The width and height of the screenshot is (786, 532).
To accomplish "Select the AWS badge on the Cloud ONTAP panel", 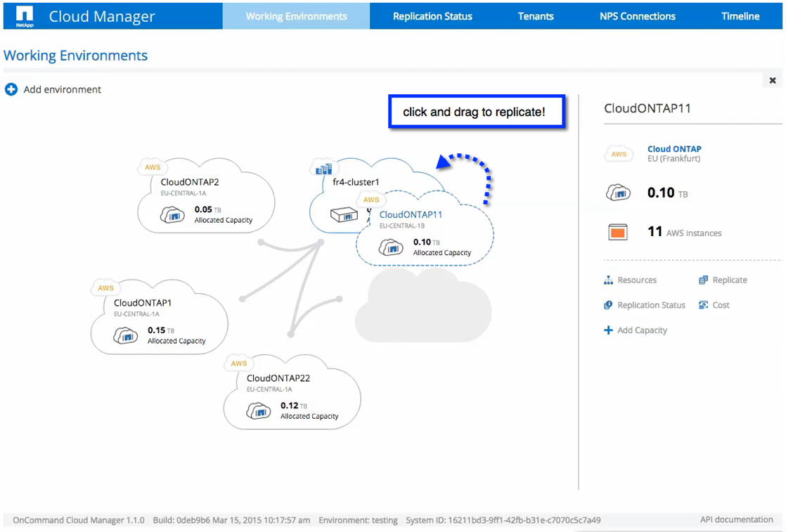I will click(619, 153).
